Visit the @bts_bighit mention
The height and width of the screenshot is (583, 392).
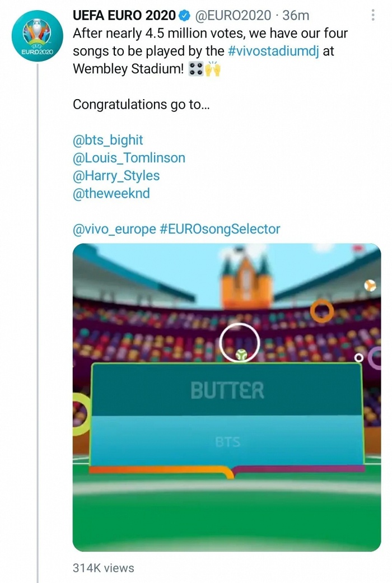(x=108, y=140)
